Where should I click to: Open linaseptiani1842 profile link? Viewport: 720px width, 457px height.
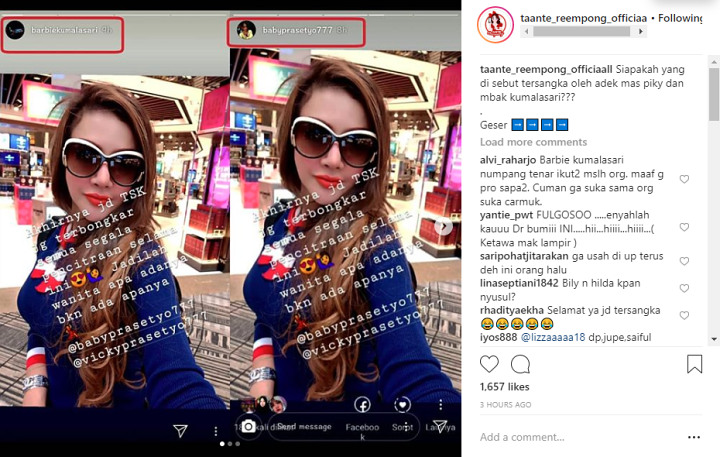pos(519,283)
